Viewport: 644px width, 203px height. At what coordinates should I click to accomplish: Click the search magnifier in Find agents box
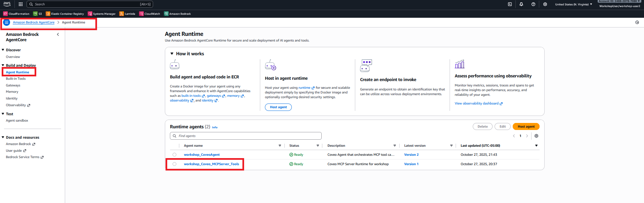(x=175, y=136)
